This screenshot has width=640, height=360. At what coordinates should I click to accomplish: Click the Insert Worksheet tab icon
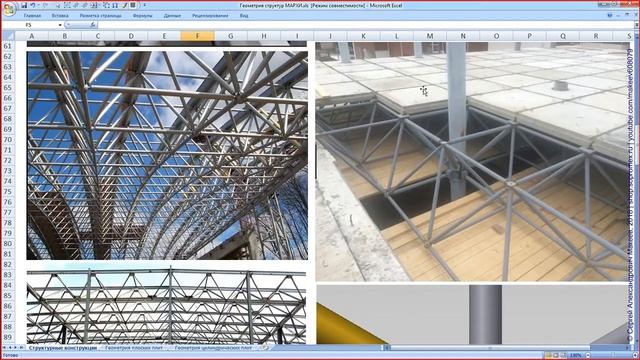click(266, 348)
